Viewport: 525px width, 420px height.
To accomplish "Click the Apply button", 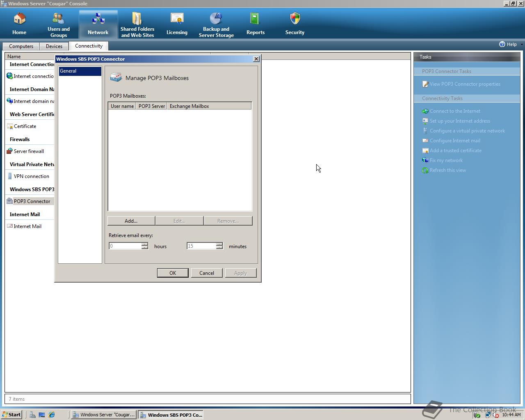I will (x=241, y=273).
